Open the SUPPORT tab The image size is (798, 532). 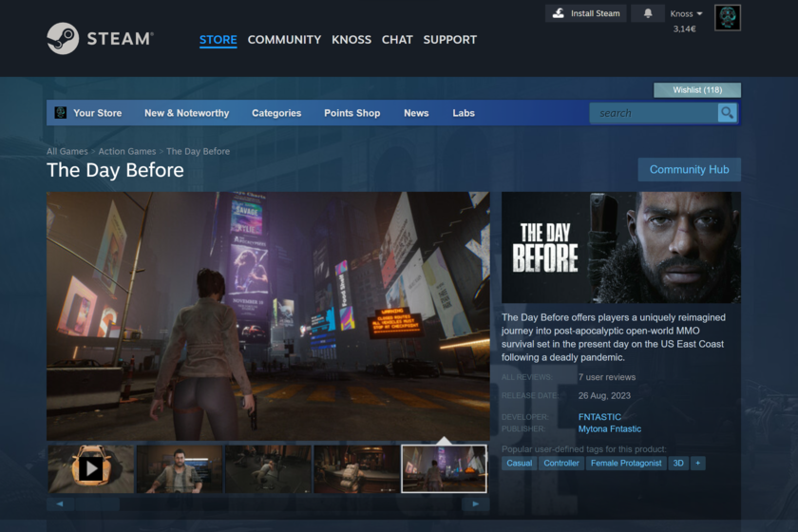click(450, 40)
